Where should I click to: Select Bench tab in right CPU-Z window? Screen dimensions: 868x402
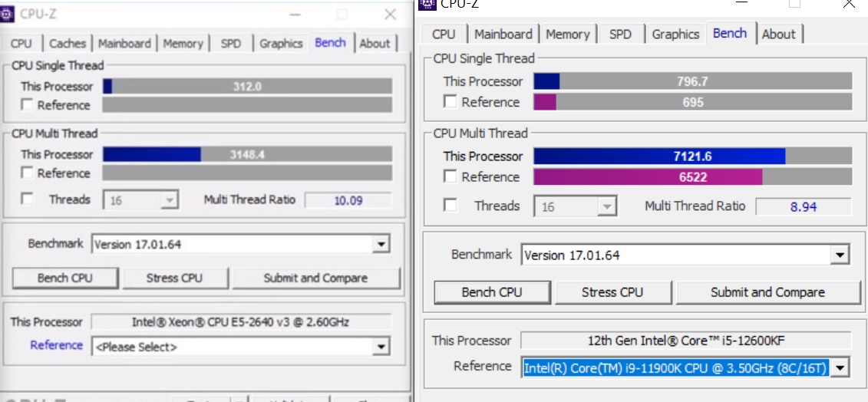tap(730, 33)
